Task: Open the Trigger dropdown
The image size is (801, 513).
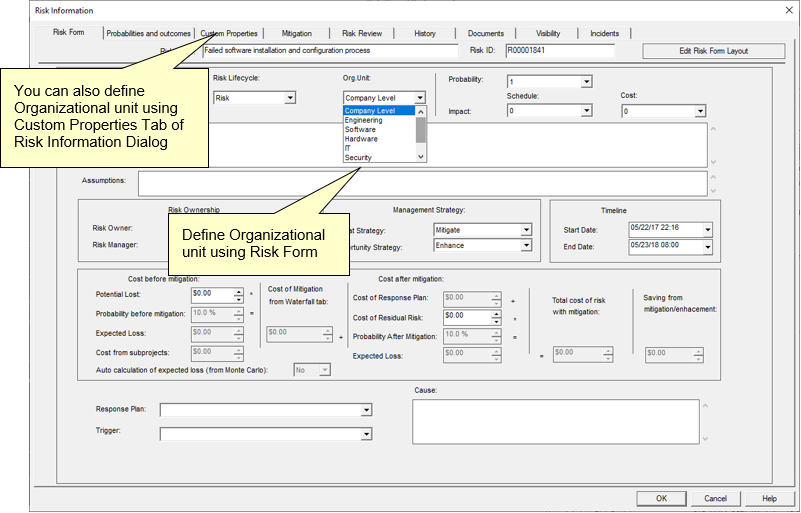Action: pyautogui.click(x=367, y=435)
